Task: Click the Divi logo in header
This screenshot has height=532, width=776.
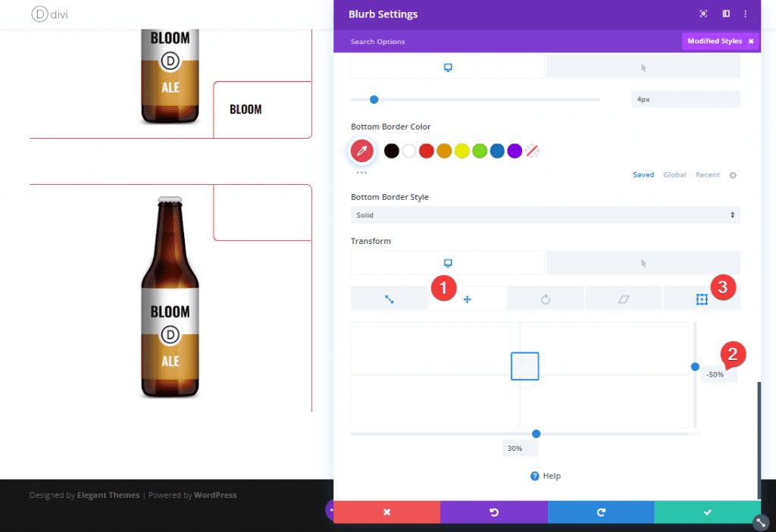Action: coord(49,14)
